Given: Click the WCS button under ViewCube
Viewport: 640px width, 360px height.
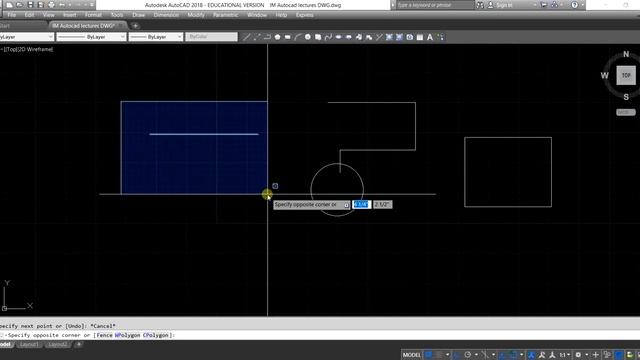Looking at the screenshot, I should (x=626, y=112).
